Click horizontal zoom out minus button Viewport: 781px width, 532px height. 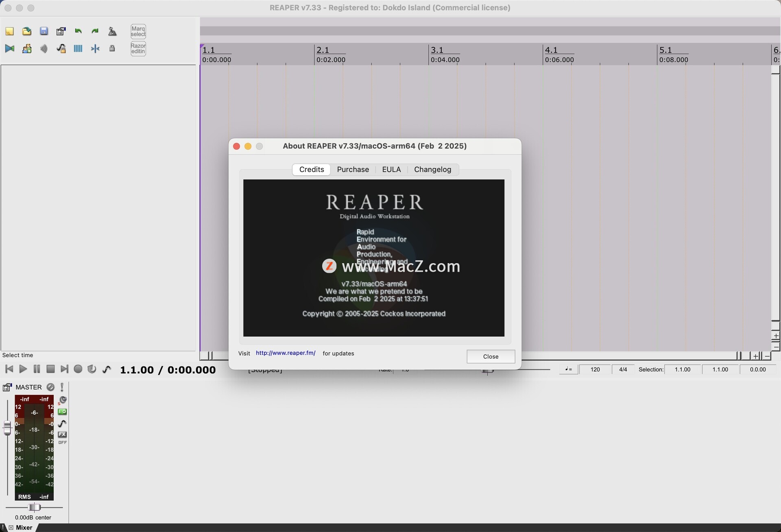(x=767, y=356)
